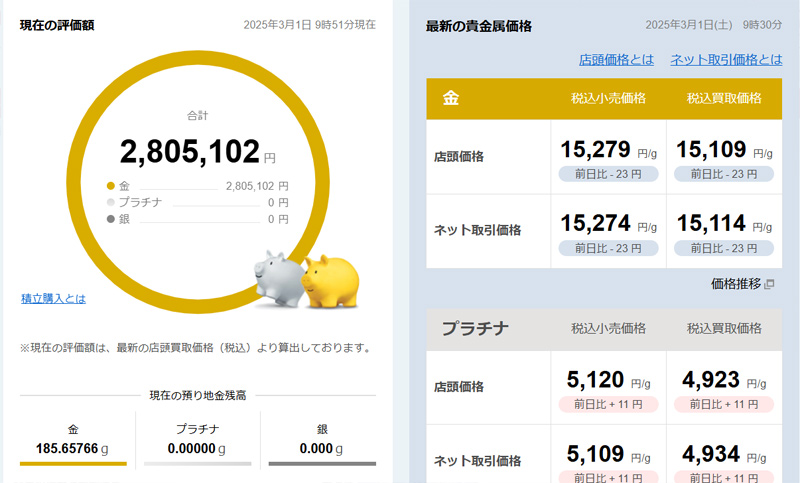
Task: Click the dark grey legend dot beside 銀
Action: pyautogui.click(x=110, y=219)
